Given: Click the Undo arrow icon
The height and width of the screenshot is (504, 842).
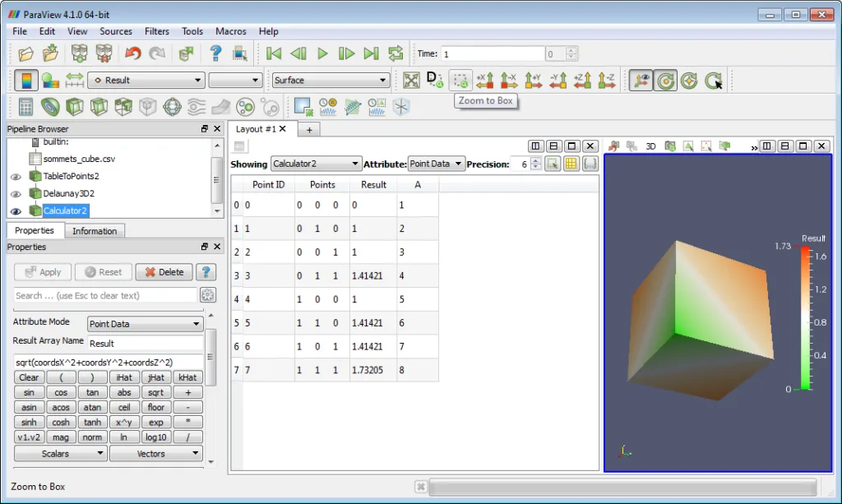Looking at the screenshot, I should [x=132, y=53].
